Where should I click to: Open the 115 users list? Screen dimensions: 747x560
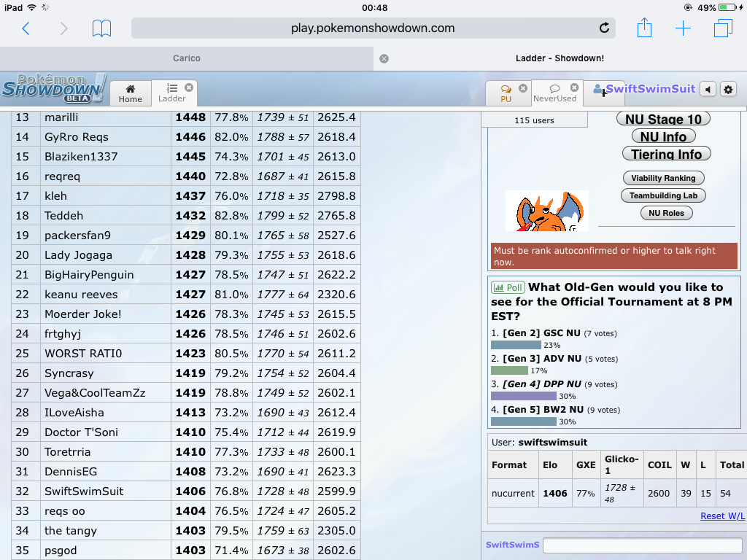tap(534, 120)
